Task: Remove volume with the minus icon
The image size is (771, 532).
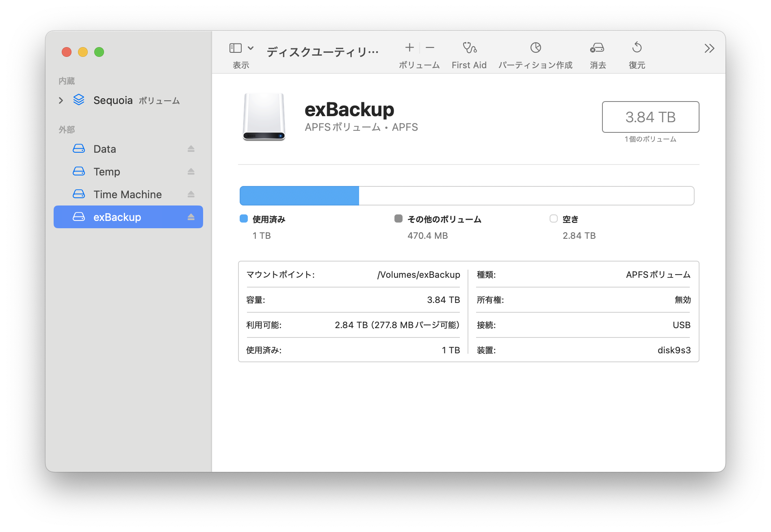Action: click(430, 48)
